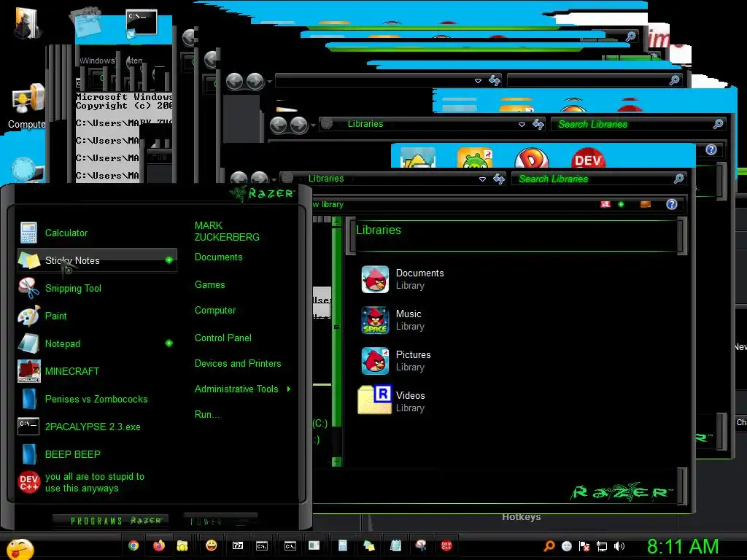Expand the Administrative Tools submenu arrow

[x=289, y=389]
